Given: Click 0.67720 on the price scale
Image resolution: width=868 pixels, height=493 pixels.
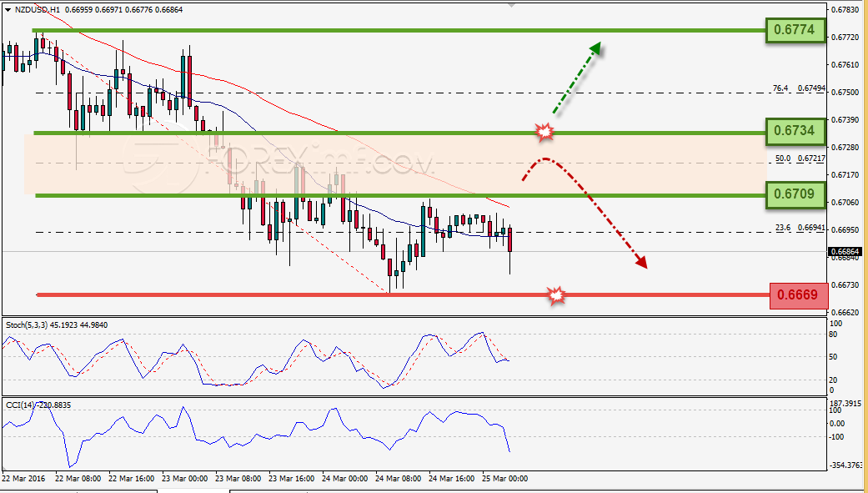Looking at the screenshot, I should [x=845, y=37].
